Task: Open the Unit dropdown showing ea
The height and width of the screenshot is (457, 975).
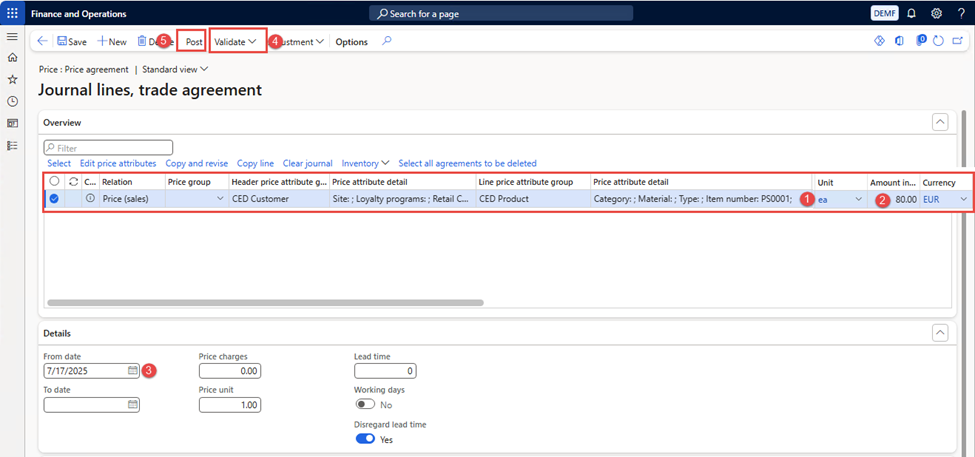Action: coord(859,199)
